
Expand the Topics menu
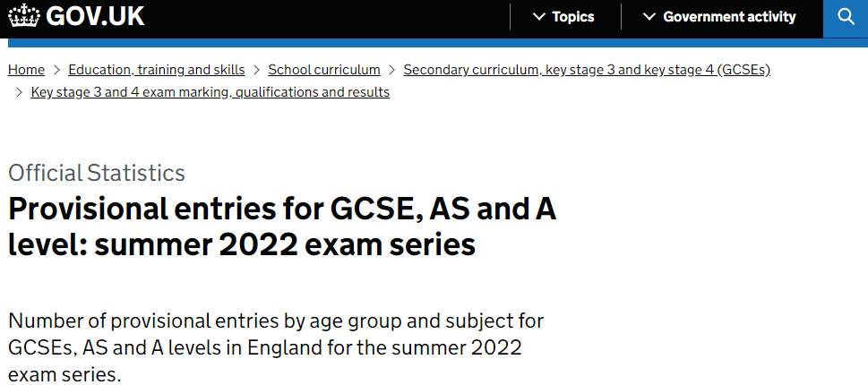pyautogui.click(x=563, y=17)
